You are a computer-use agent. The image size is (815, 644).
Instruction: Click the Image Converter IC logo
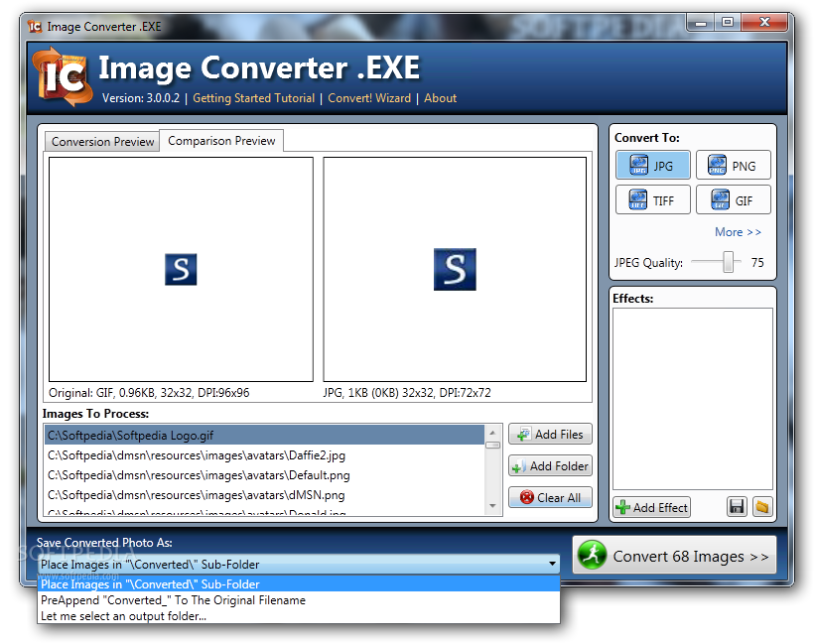[x=62, y=76]
